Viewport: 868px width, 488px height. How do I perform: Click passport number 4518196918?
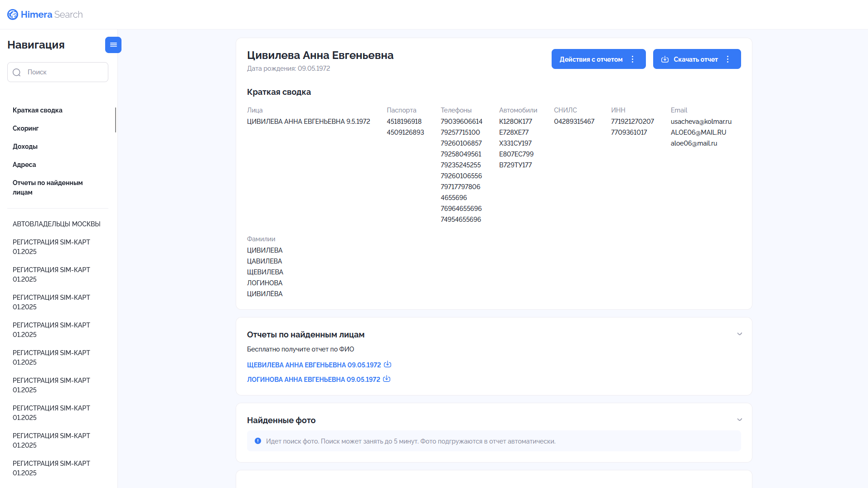(404, 122)
